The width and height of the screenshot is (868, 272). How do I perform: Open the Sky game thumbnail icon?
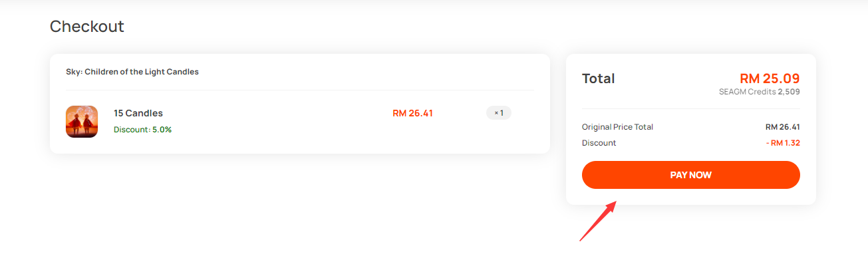click(x=82, y=122)
